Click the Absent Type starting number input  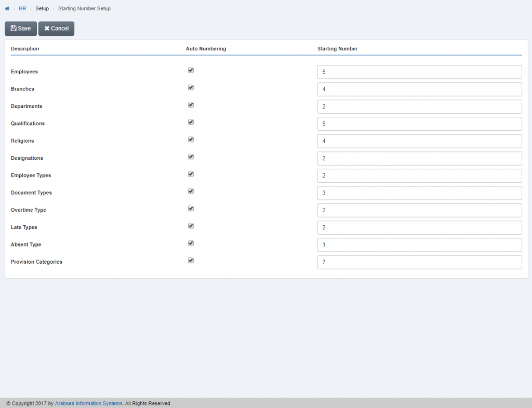[x=419, y=244]
